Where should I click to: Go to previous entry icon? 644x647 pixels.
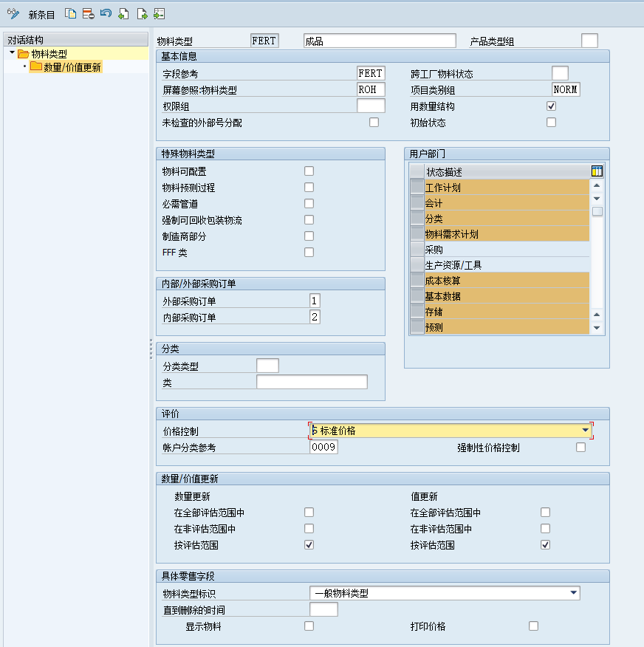click(x=123, y=14)
